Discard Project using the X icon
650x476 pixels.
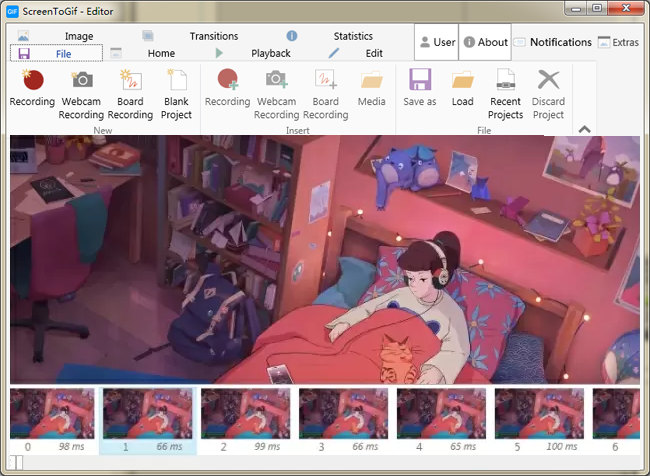pos(548,79)
